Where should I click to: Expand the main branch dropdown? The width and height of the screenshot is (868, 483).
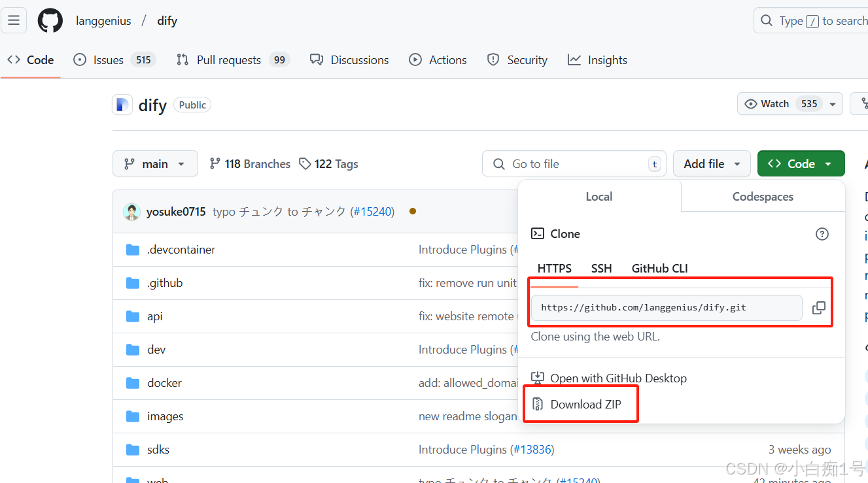(155, 163)
